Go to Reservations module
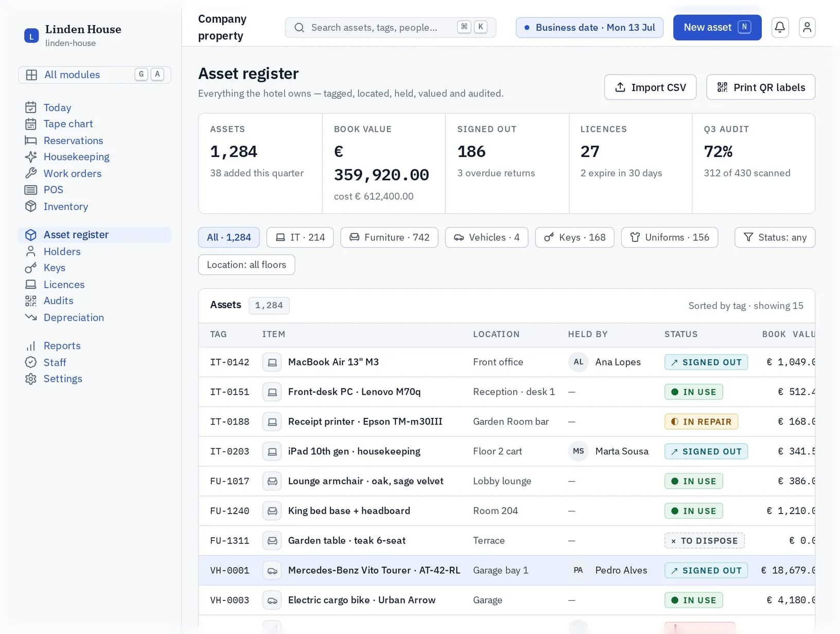The width and height of the screenshot is (840, 634). (95, 140)
